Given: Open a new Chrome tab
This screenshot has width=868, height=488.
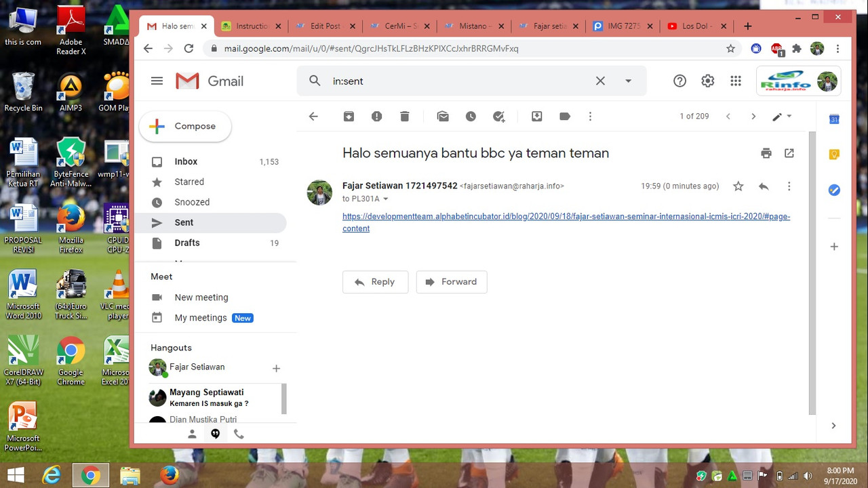Looking at the screenshot, I should coord(747,26).
